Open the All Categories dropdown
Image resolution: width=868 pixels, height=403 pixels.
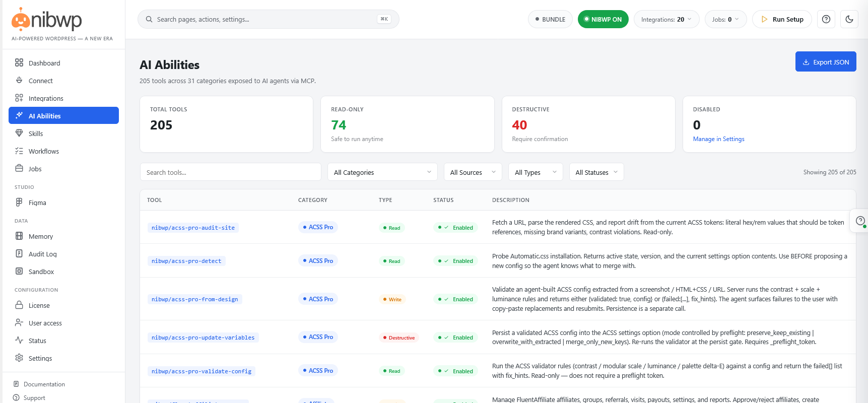point(382,172)
